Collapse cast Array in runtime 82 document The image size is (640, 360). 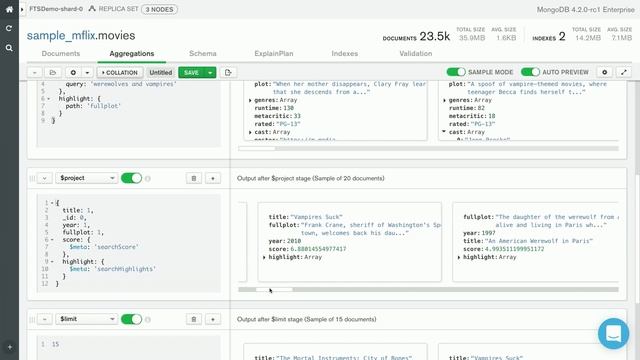coord(444,132)
